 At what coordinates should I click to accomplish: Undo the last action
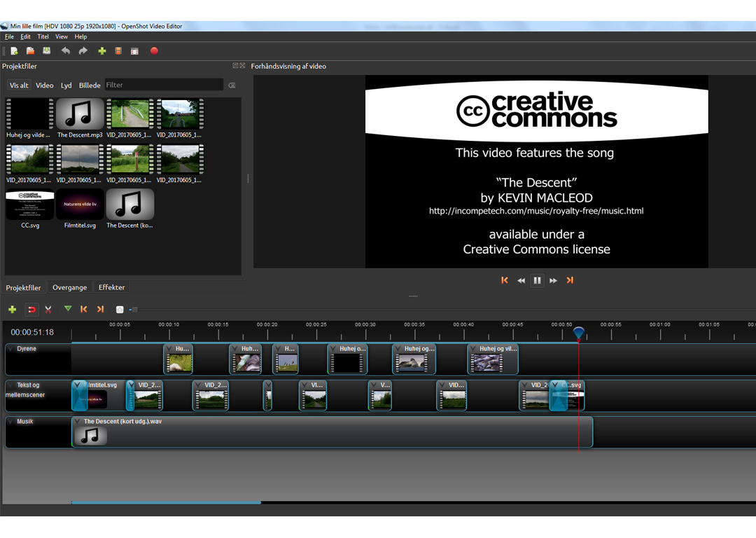(66, 51)
